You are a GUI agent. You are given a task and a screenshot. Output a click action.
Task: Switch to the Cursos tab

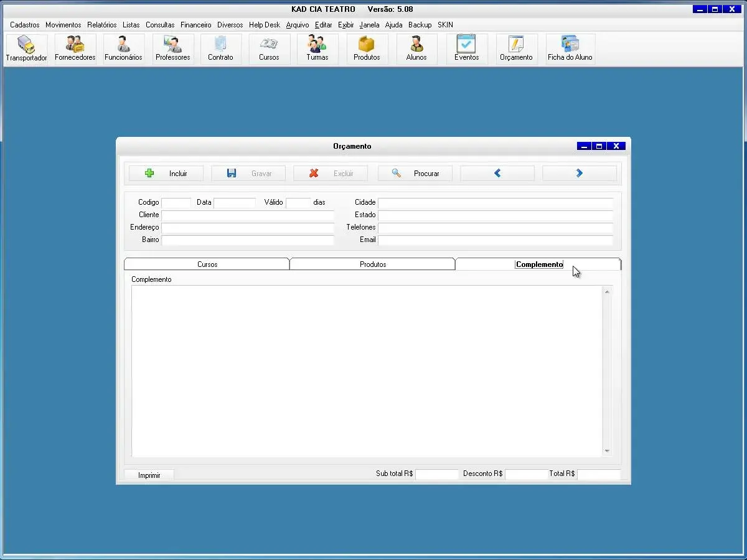(207, 264)
